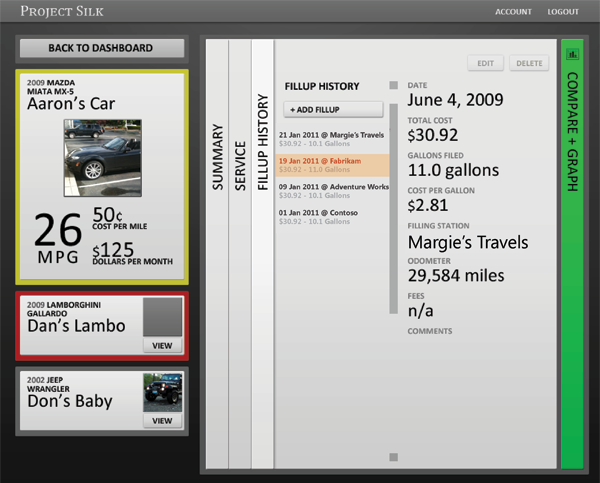Click the Margie's Travels filling station value
Screen dimensions: 600x483
point(468,242)
